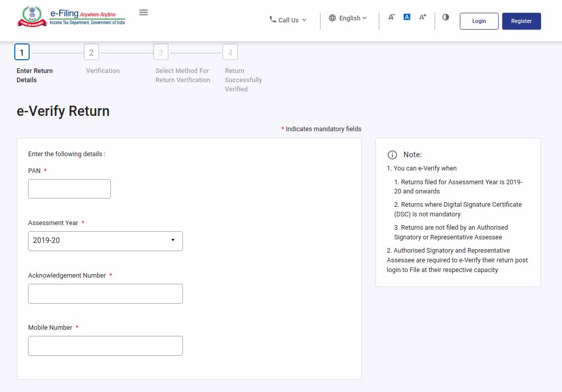Click the PAN input field
This screenshot has height=392, width=562.
click(x=69, y=189)
